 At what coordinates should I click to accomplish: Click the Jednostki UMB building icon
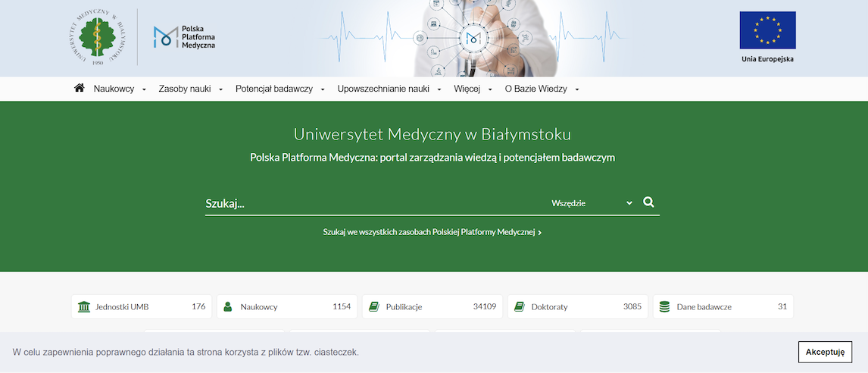(x=84, y=306)
